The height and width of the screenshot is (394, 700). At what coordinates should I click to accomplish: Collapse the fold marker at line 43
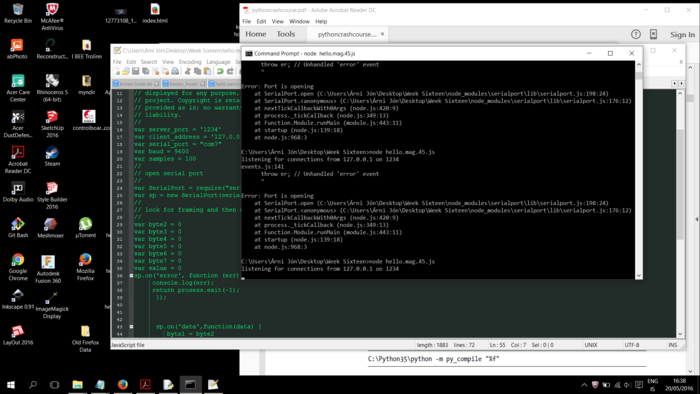click(131, 327)
